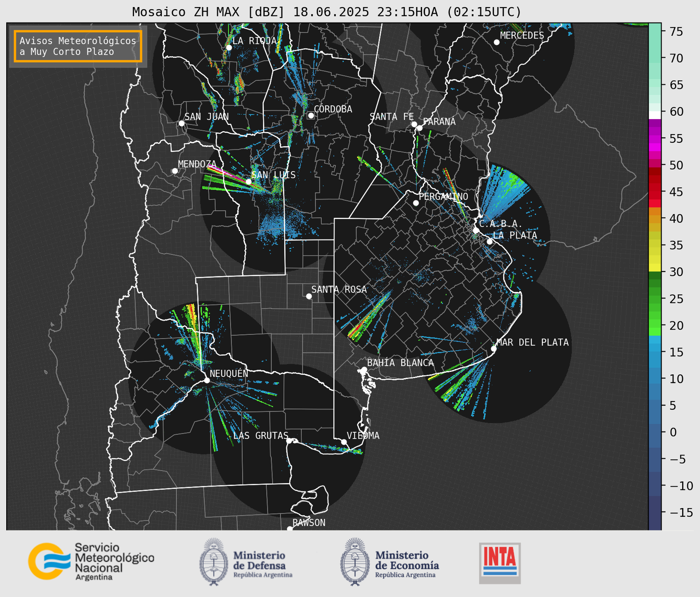Click the light blue 15 dBZ color band
Viewport: 700px width, 597px height.
point(655,351)
